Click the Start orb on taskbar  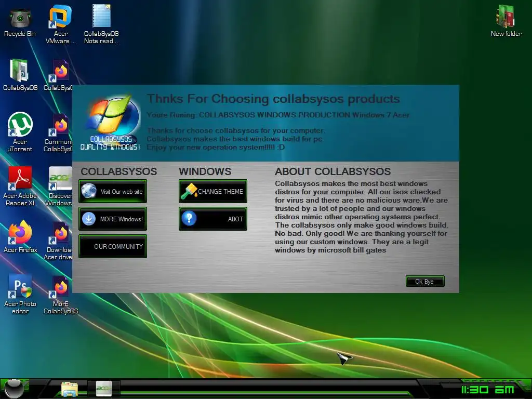[x=14, y=388]
